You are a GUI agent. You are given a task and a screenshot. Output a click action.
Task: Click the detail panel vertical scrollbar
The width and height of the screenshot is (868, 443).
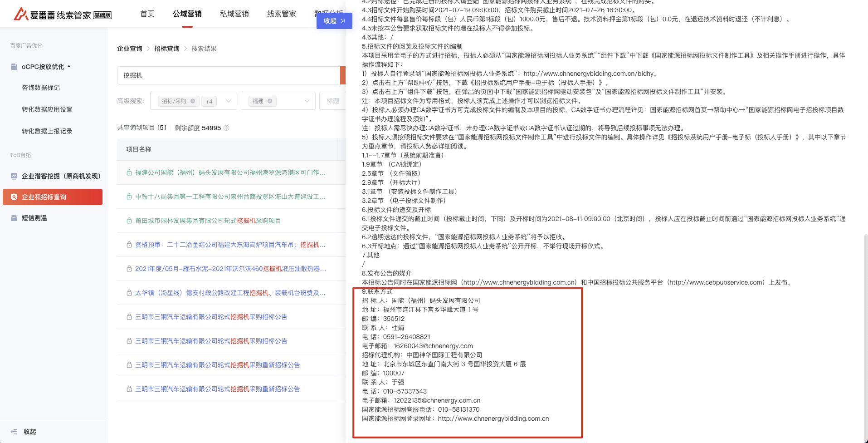(865, 338)
